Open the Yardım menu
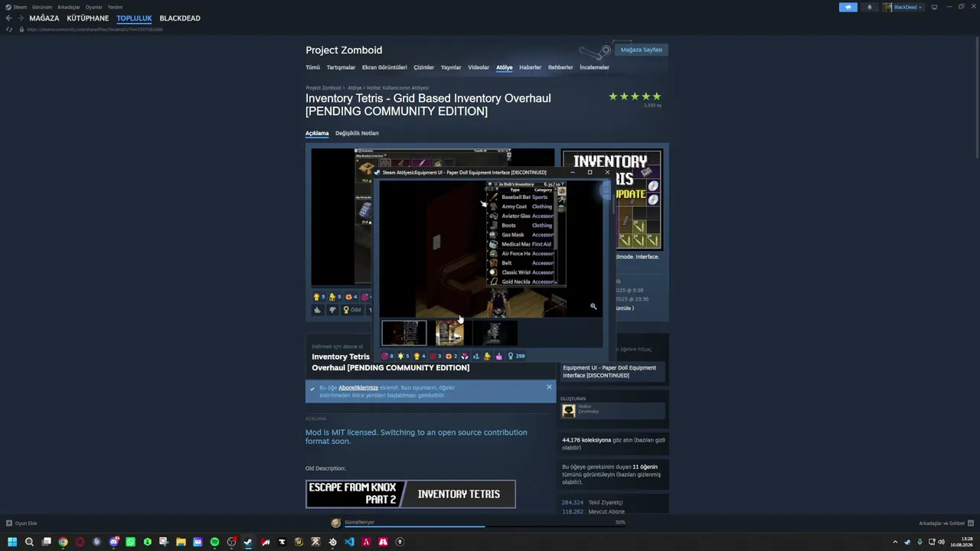This screenshot has width=980, height=551. pyautogui.click(x=115, y=7)
